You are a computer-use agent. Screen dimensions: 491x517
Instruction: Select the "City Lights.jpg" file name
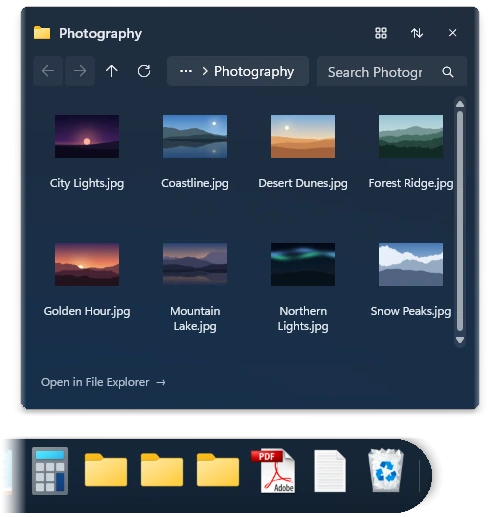tap(87, 183)
